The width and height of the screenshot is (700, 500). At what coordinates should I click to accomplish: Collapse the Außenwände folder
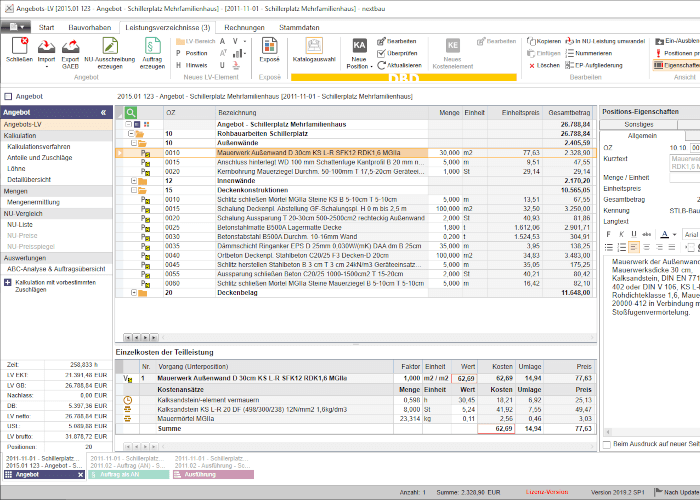tap(133, 143)
